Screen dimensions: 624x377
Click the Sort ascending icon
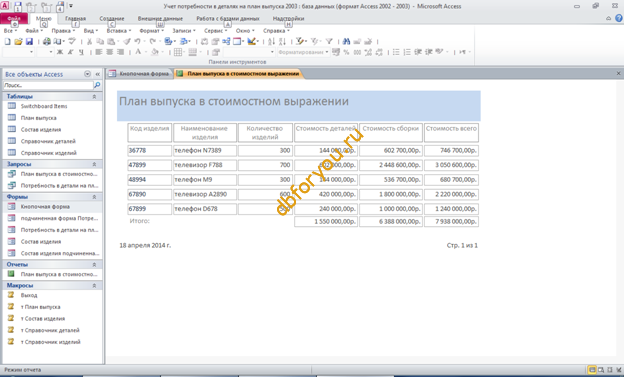[271, 41]
